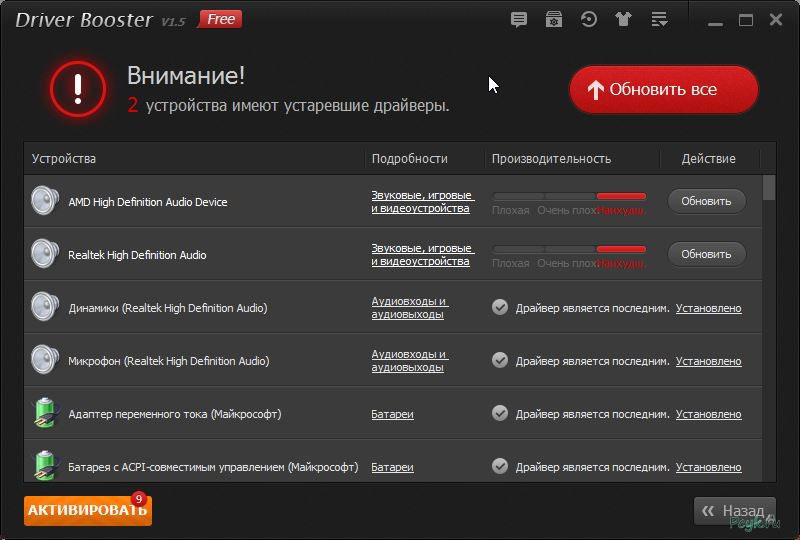This screenshot has height=540, width=800.
Task: Click Обновить все button
Action: tap(663, 90)
